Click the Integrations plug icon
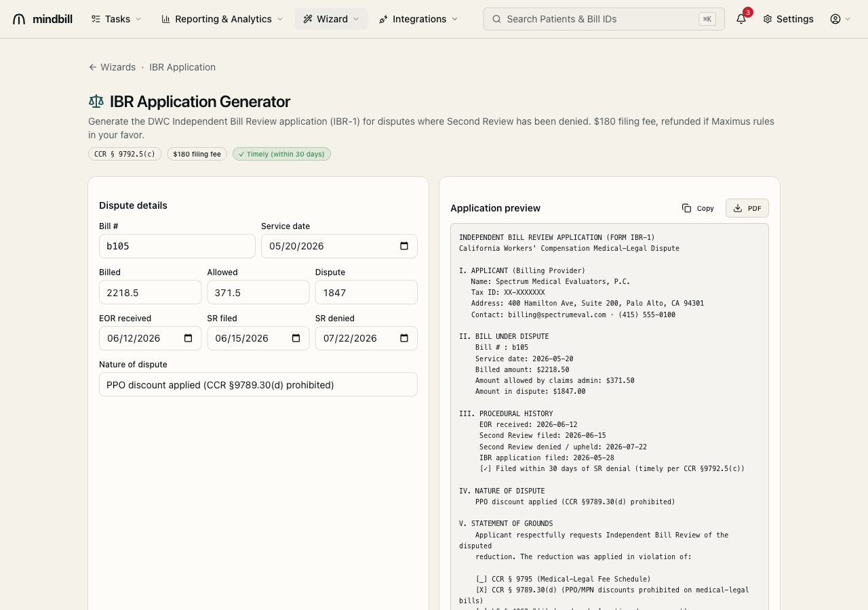Viewport: 868px width, 610px height. (x=384, y=19)
